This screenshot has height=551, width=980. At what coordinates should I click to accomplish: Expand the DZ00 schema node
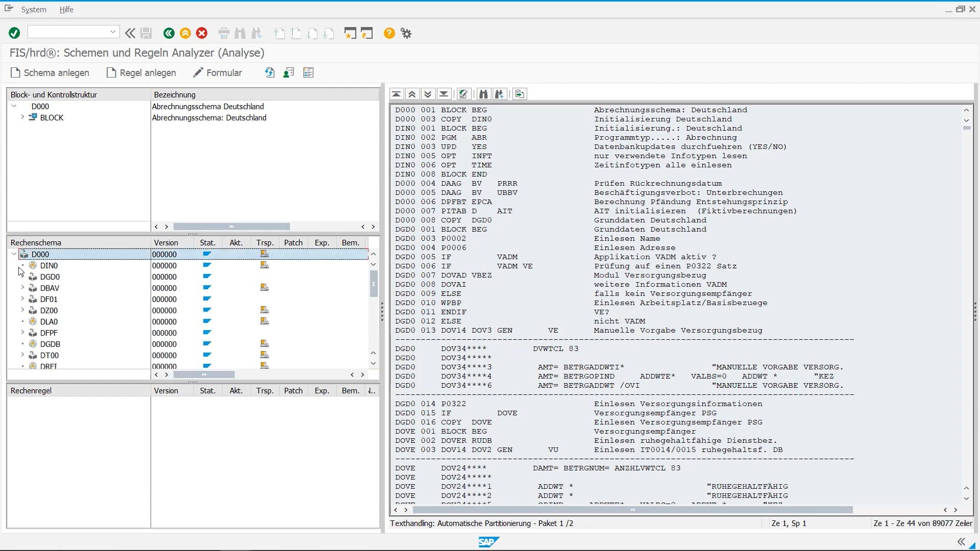22,310
